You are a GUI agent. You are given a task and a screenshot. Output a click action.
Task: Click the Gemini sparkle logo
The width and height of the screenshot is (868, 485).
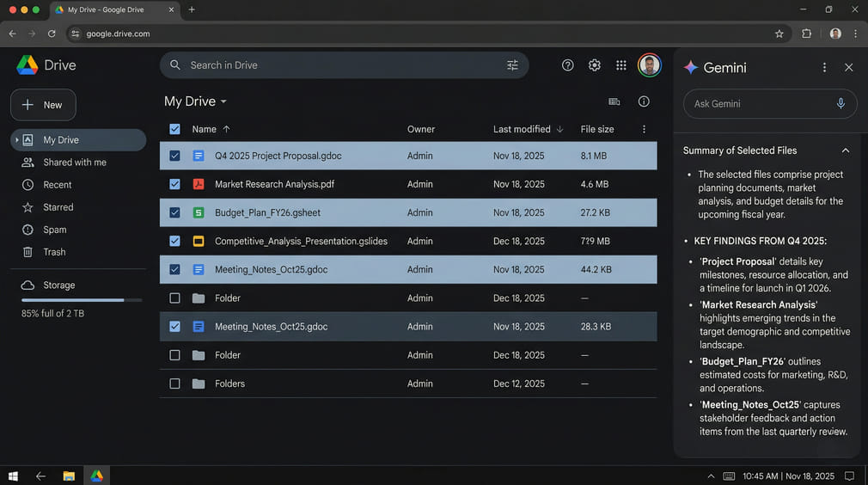pos(690,68)
